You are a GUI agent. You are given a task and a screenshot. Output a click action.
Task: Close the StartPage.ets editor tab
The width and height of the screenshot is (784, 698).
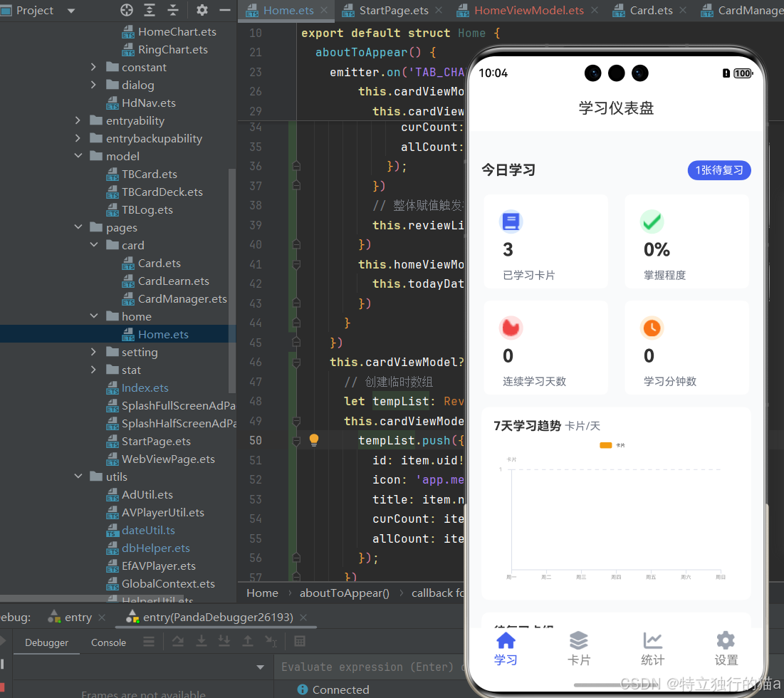point(439,10)
